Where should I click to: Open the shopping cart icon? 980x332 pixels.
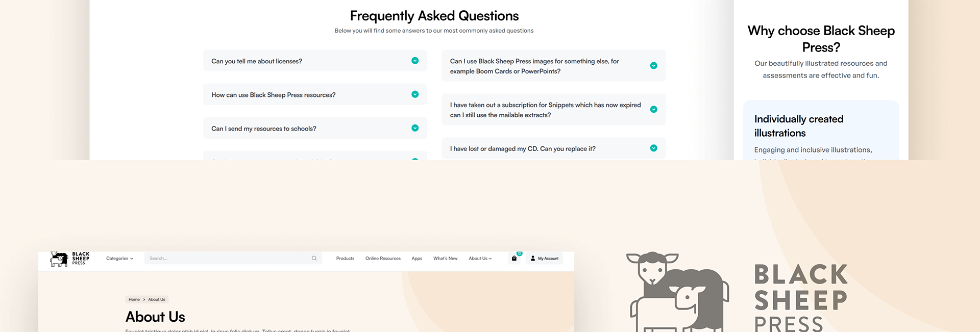click(514, 259)
